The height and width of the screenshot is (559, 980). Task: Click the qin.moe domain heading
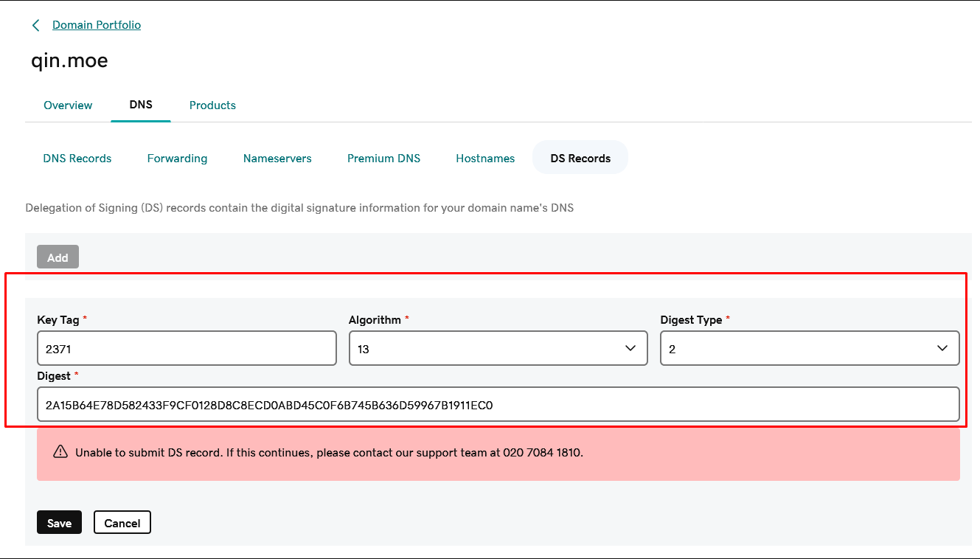tap(69, 60)
